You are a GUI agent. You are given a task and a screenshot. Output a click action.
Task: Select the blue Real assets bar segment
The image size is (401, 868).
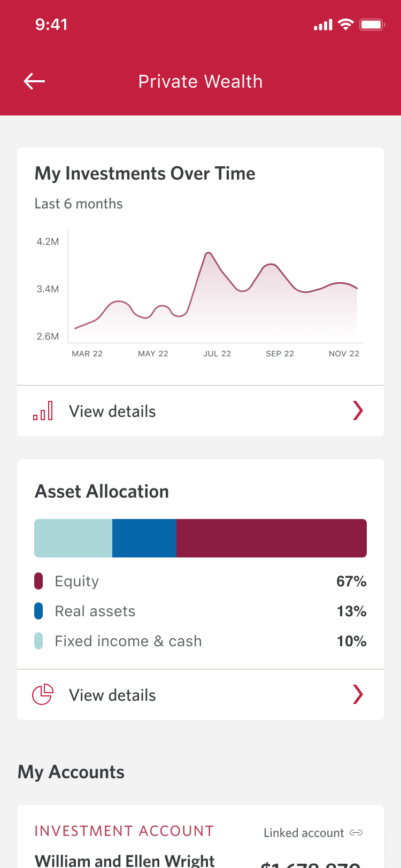[144, 538]
